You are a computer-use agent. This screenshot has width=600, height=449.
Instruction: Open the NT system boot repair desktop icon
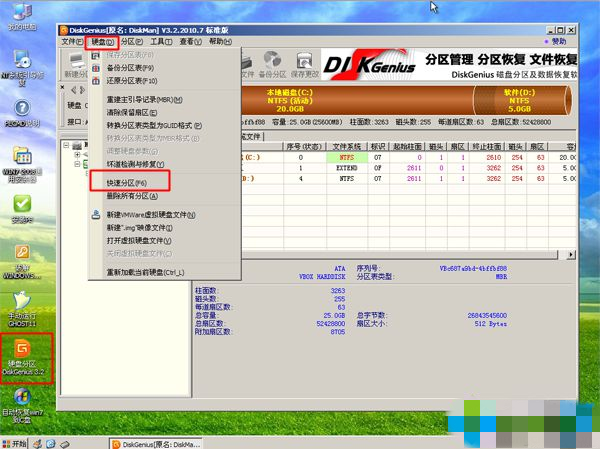coord(22,68)
